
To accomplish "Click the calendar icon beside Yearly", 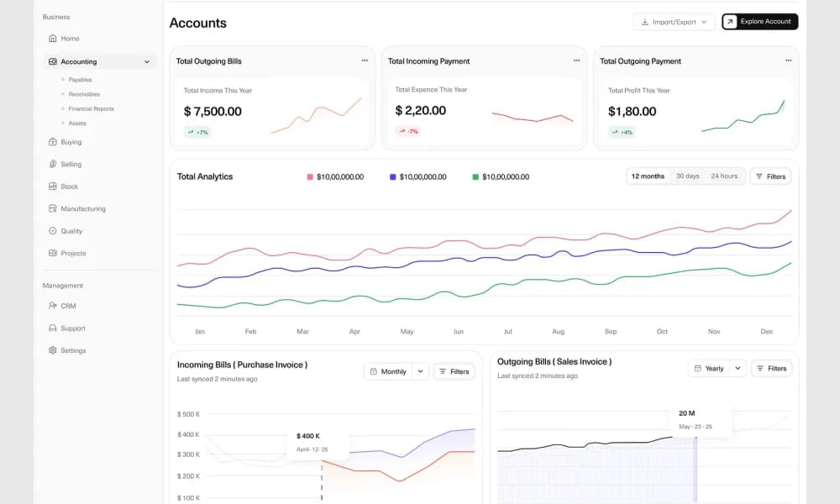I will click(697, 369).
